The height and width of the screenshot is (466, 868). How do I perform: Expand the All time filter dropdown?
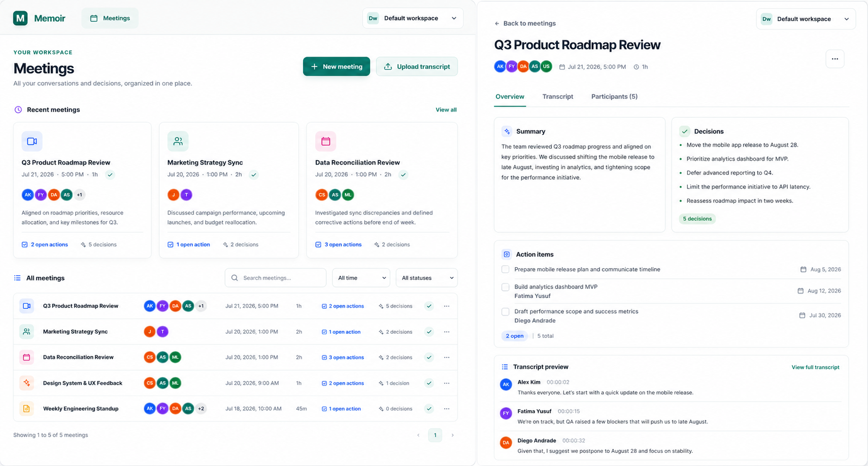pos(361,278)
